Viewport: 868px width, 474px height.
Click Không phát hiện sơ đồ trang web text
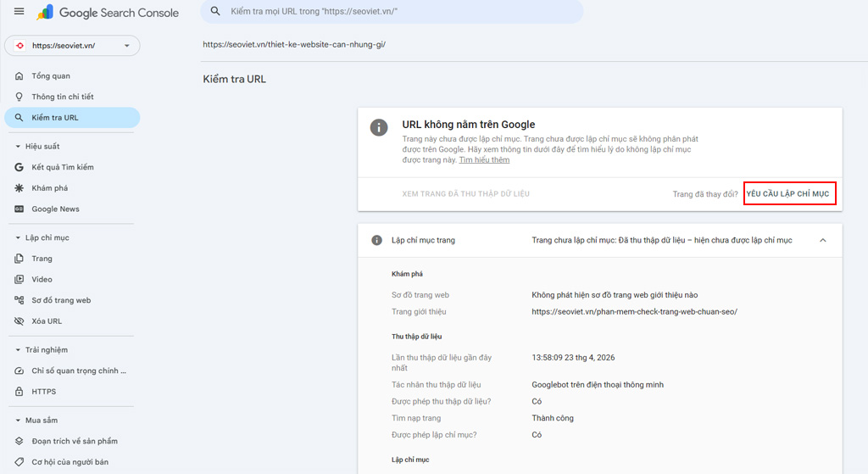[615, 295]
